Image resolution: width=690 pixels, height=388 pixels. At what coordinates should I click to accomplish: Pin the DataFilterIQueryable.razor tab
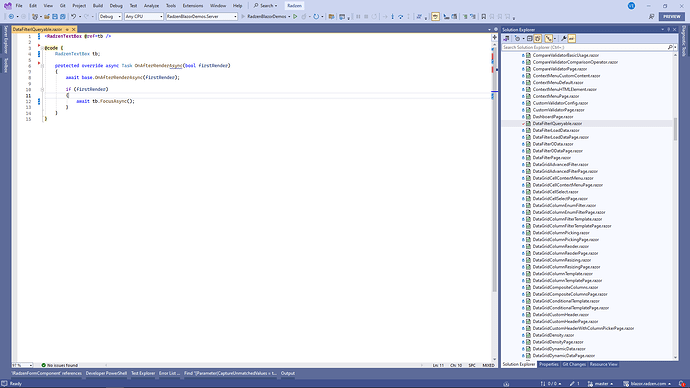coord(67,29)
